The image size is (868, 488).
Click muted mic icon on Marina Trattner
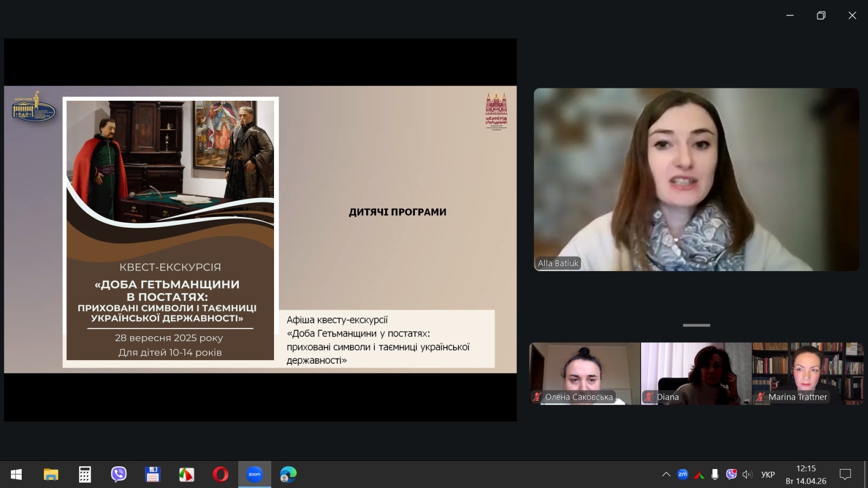[761, 397]
